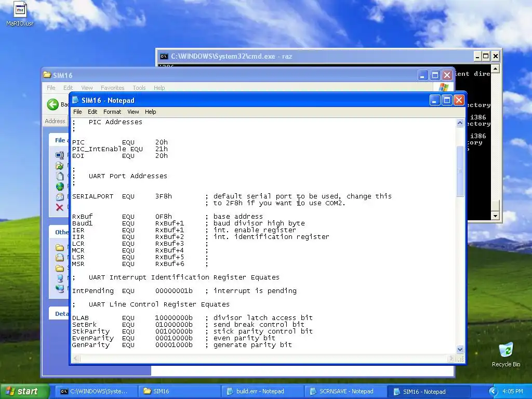Open Notepad Help menu
Image resolution: width=532 pixels, height=399 pixels.
click(150, 112)
